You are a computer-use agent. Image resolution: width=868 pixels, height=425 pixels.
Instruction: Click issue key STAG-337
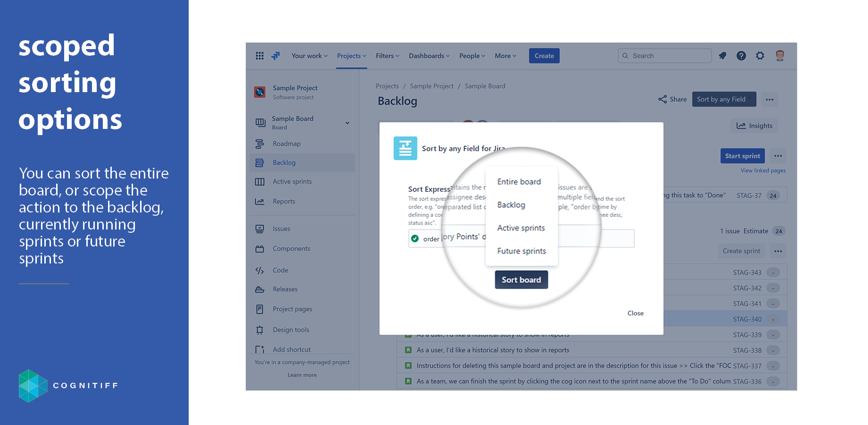(747, 366)
